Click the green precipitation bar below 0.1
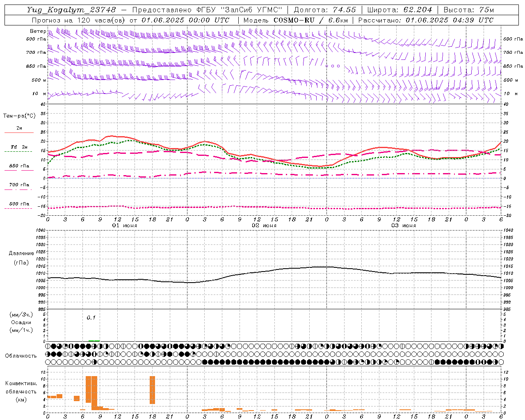 94,340
